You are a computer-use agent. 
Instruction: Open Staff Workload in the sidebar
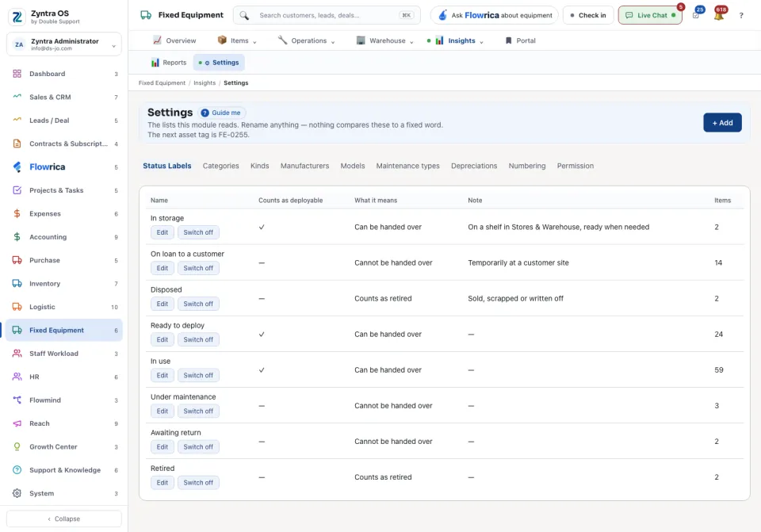click(64, 354)
